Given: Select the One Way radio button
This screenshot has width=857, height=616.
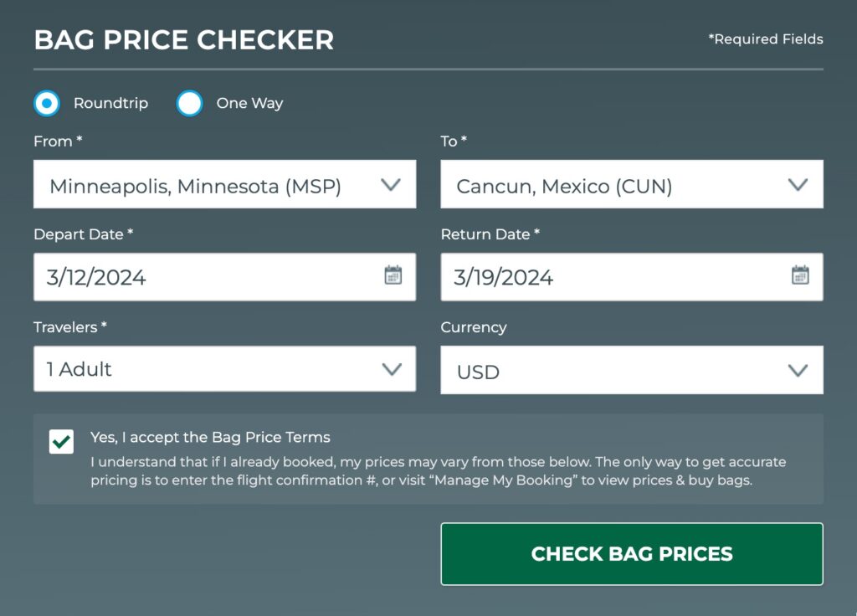Looking at the screenshot, I should [x=191, y=103].
